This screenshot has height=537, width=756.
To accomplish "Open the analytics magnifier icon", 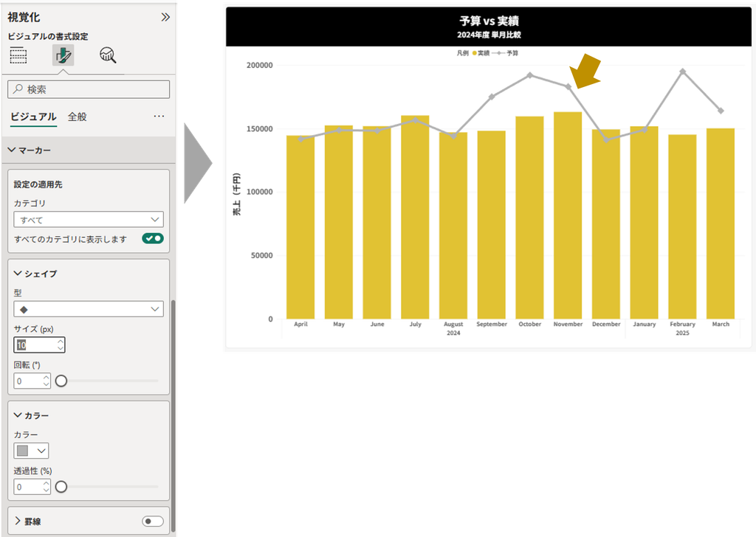I will 108,55.
